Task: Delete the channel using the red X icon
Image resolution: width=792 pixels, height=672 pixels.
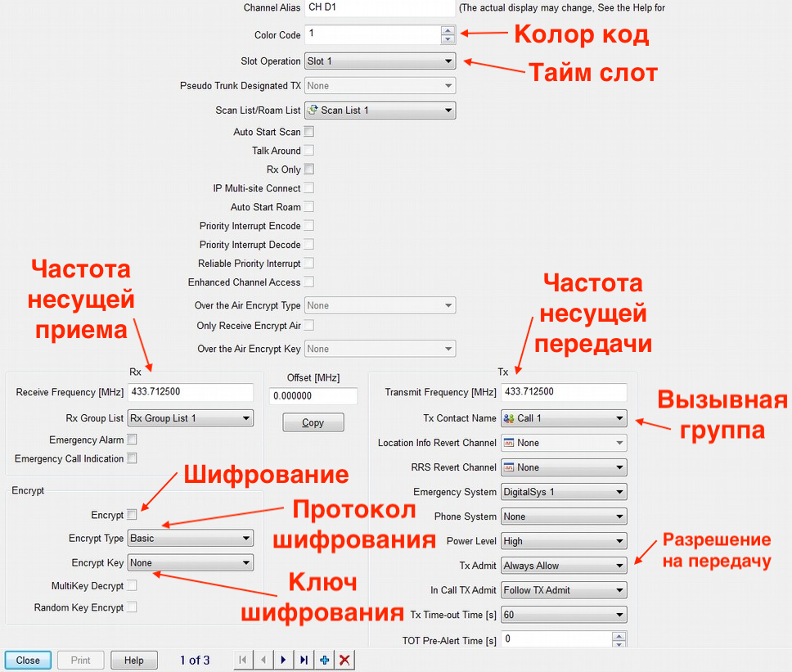Action: [344, 659]
